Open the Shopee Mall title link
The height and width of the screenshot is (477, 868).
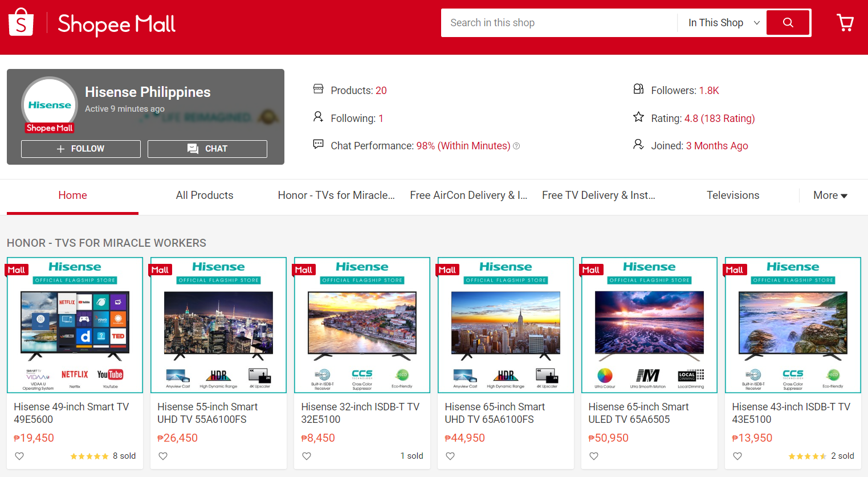pyautogui.click(x=117, y=24)
